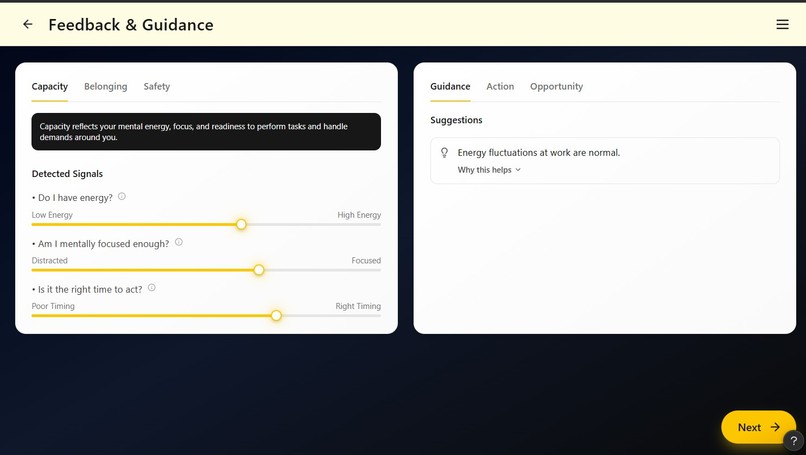The image size is (806, 455).
Task: Click the 'Low Energy' label
Action: click(x=52, y=215)
